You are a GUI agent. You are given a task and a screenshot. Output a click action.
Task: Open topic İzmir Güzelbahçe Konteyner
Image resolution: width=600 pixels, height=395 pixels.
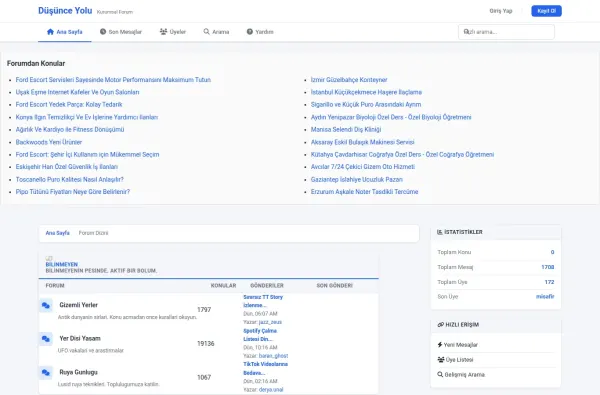pos(349,80)
